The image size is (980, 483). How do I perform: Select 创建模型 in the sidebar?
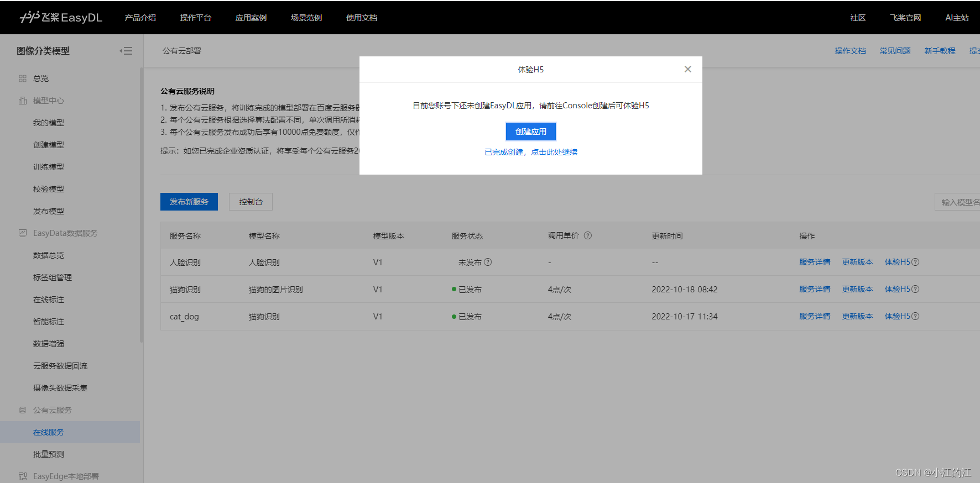(49, 145)
